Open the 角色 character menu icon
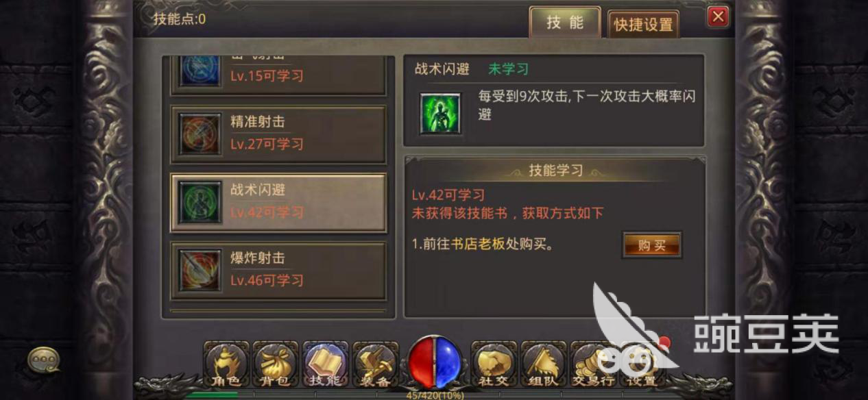The height and width of the screenshot is (400, 868). click(226, 364)
